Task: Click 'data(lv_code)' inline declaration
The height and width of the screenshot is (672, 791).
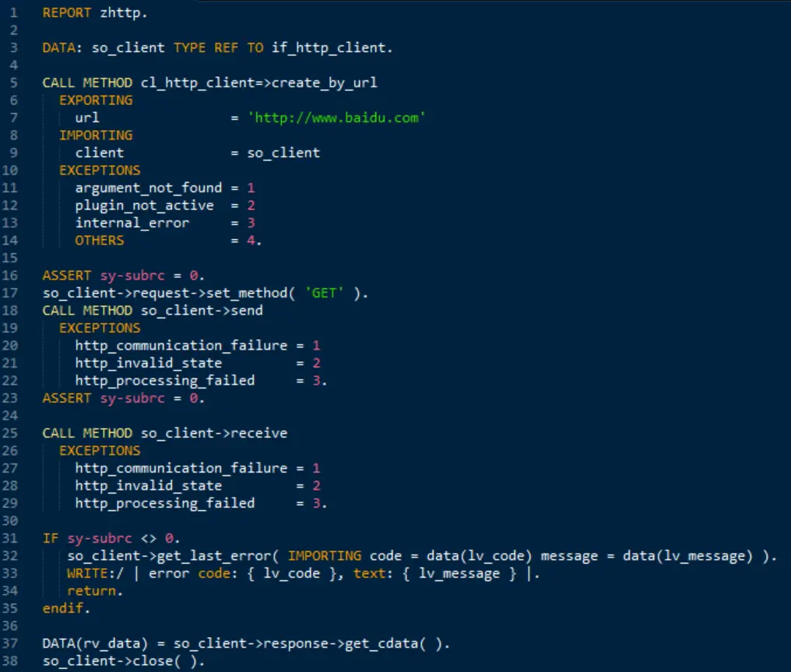Action: coord(480,556)
